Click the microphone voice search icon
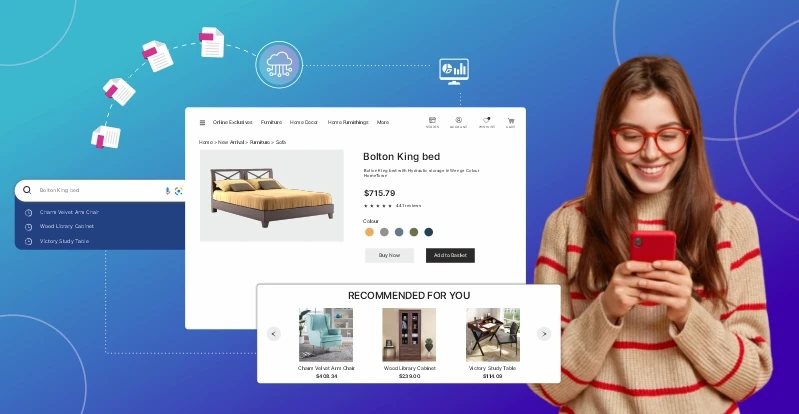The image size is (799, 414). [x=167, y=190]
